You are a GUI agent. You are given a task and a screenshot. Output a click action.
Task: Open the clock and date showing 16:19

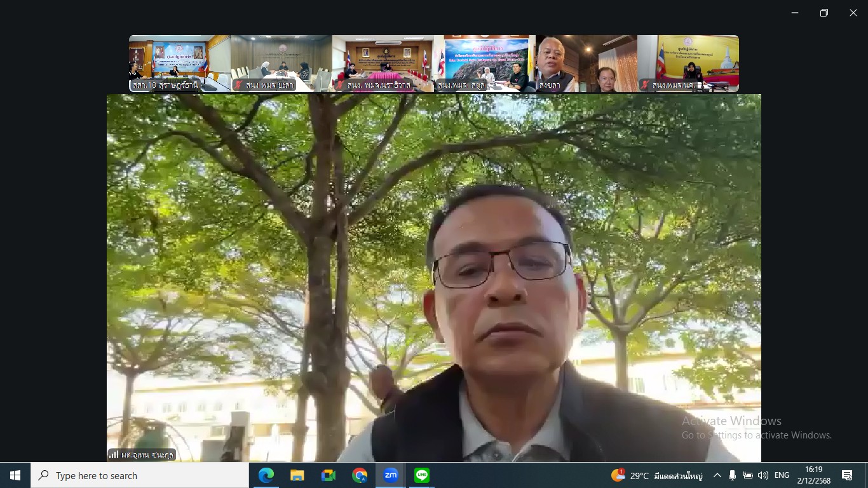(813, 475)
